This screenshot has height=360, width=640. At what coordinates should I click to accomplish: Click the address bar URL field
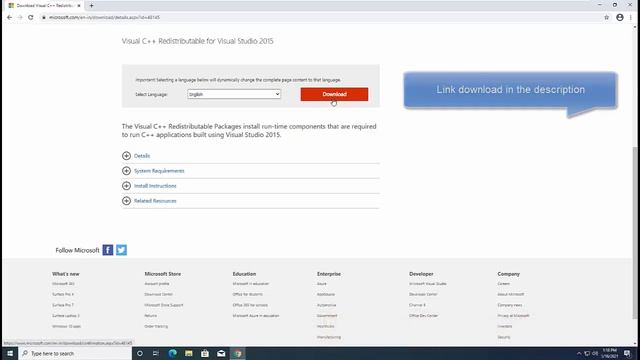pos(318,18)
